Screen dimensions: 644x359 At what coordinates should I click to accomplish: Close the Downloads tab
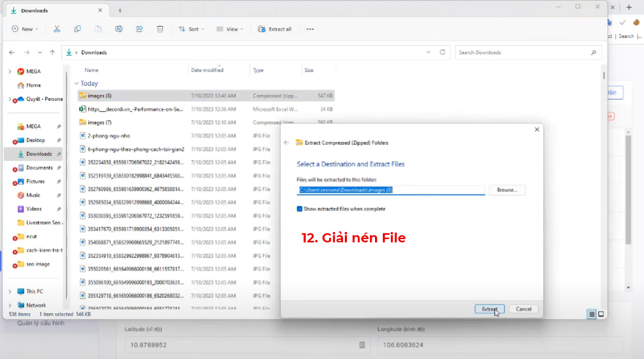pyautogui.click(x=100, y=10)
